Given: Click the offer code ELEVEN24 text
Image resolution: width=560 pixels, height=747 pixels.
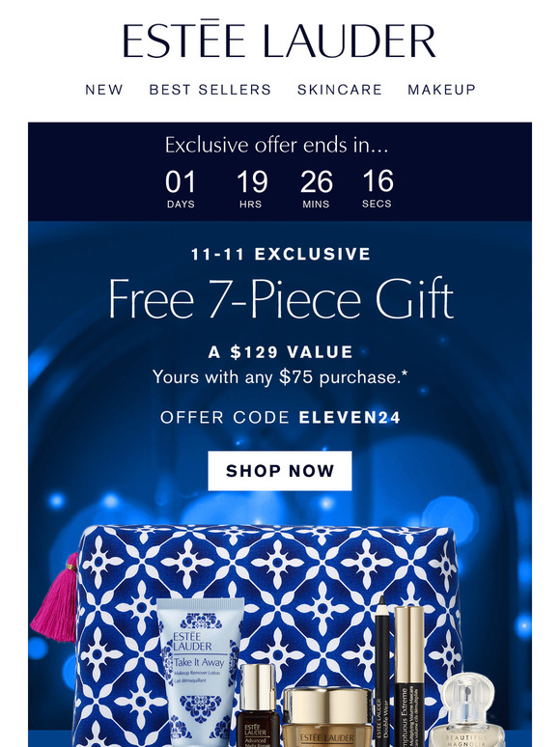Looking at the screenshot, I should tap(280, 417).
